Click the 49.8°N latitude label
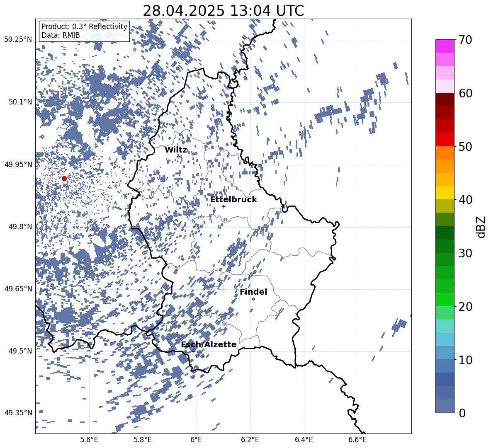491x448 pixels. click(20, 227)
